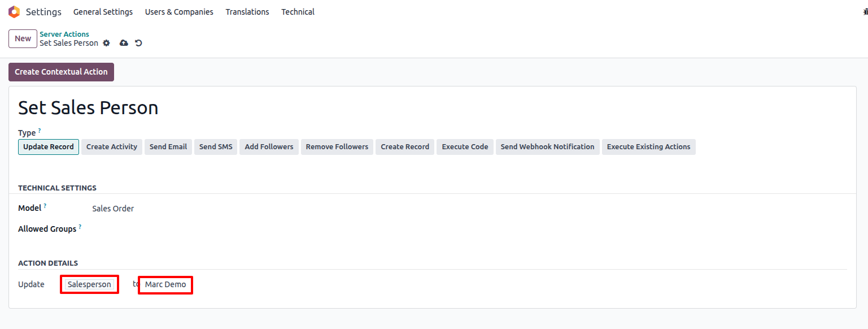This screenshot has width=868, height=329.
Task: Click the help question mark beside Model
Action: [45, 206]
